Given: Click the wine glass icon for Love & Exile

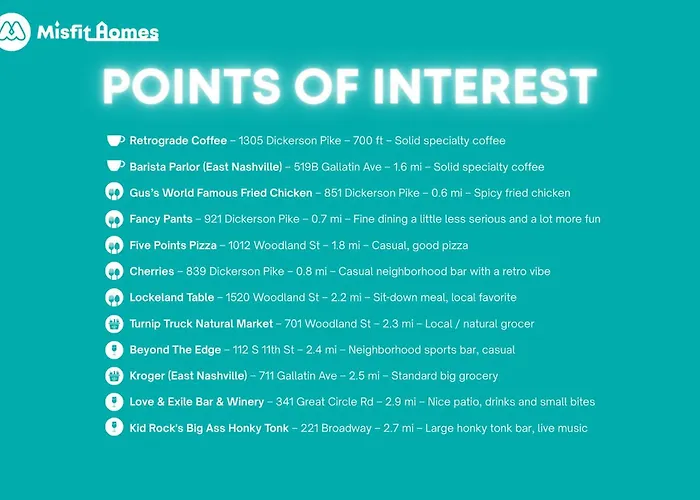Looking at the screenshot, I should (x=114, y=402).
